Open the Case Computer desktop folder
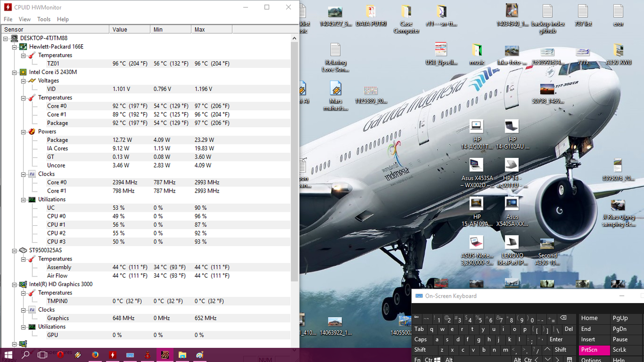The image size is (644, 362). 406,19
